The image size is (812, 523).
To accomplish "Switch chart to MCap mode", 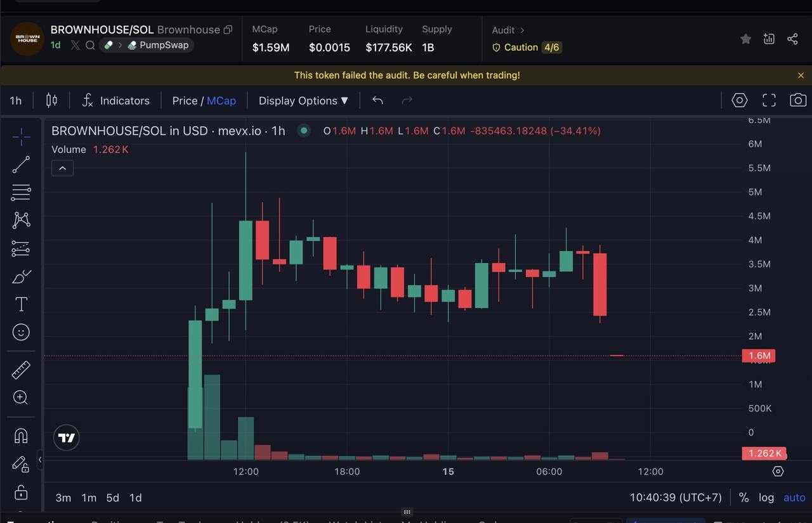I will 221,100.
